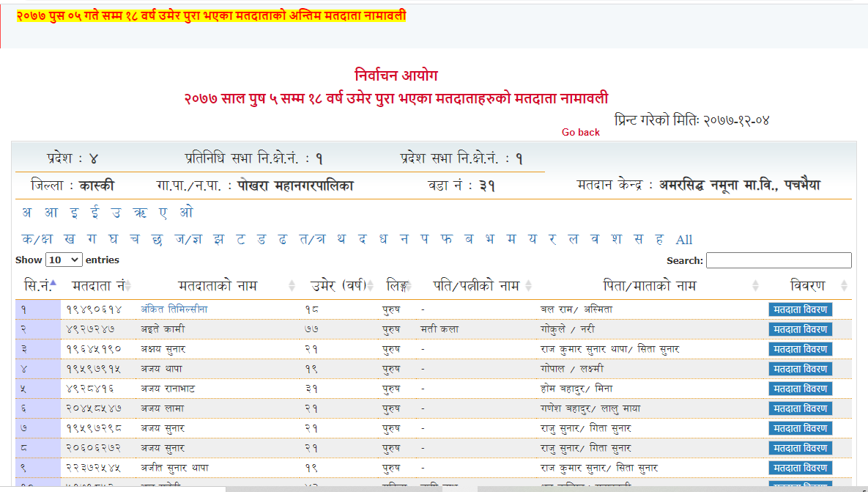Filter names starting with म
The height and width of the screenshot is (492, 868).
[x=511, y=239]
